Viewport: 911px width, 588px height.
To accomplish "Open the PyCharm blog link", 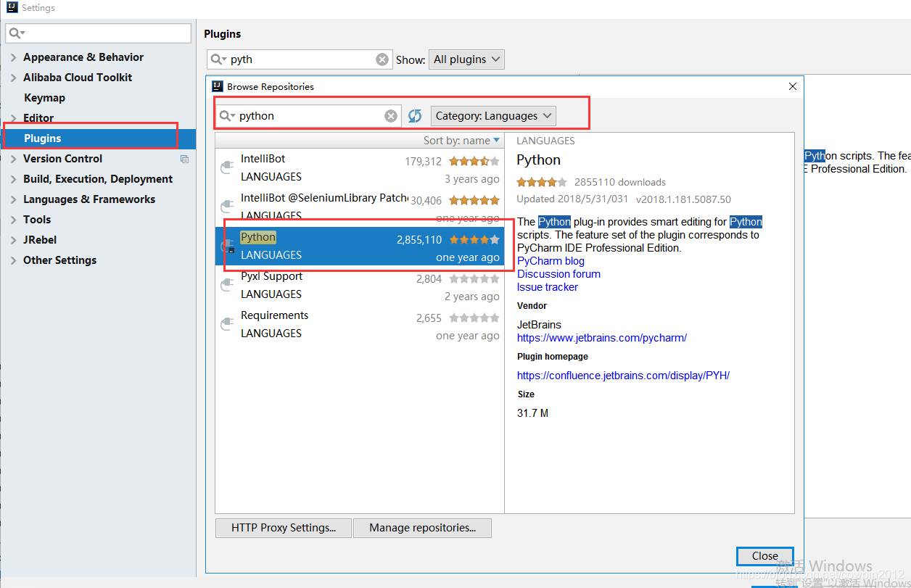I will 551,261.
